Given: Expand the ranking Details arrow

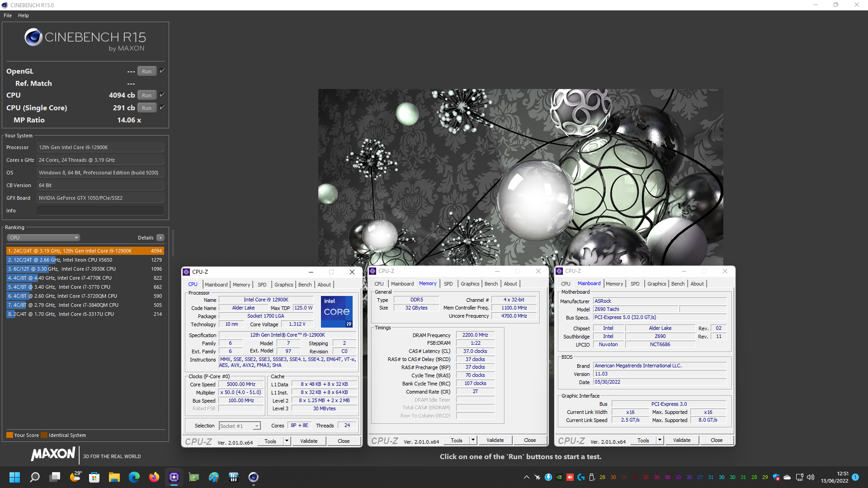Looking at the screenshot, I should (x=160, y=238).
